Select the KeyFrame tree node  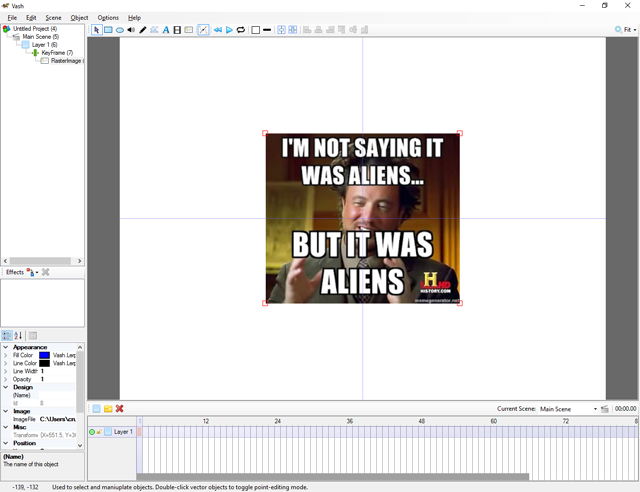[57, 53]
